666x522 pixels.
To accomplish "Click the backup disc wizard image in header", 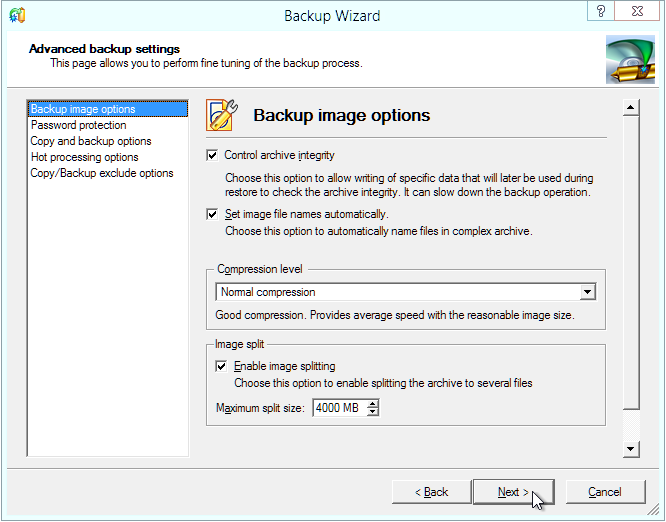I will tap(630, 59).
